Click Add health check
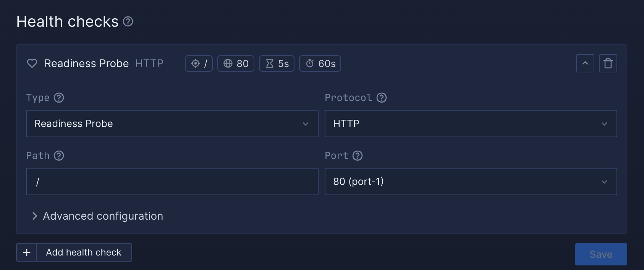 pyautogui.click(x=83, y=252)
